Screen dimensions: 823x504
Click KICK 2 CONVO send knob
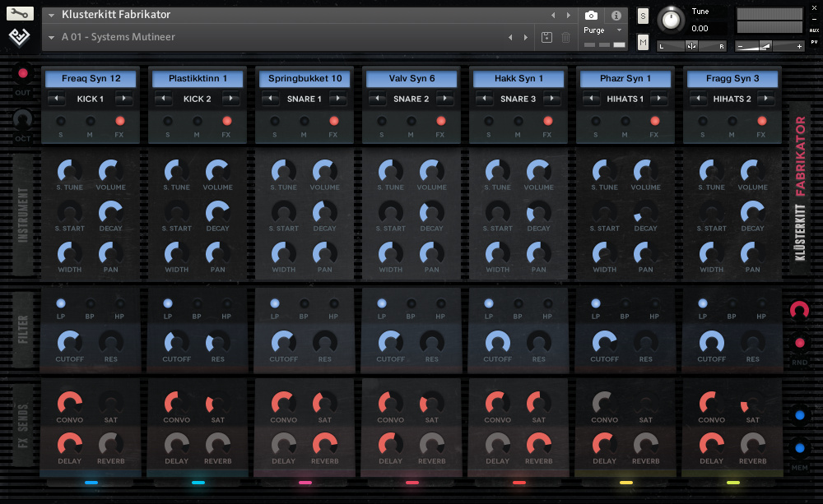176,404
